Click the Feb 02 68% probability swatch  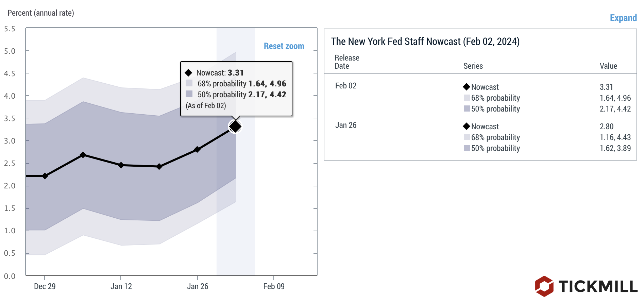pyautogui.click(x=467, y=98)
